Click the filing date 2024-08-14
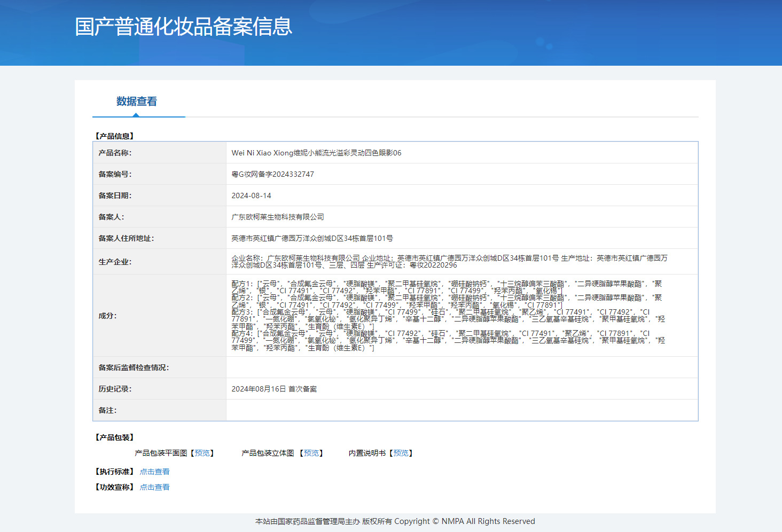782x532 pixels. click(251, 195)
